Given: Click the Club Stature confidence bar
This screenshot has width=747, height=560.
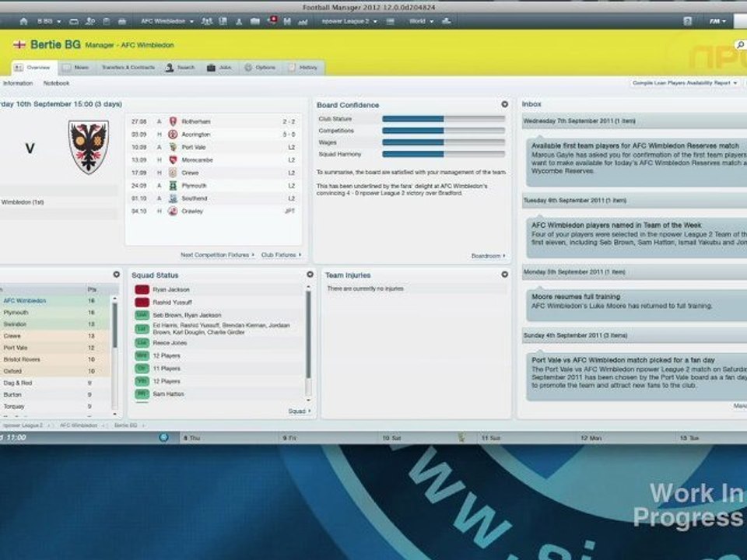Looking at the screenshot, I should coord(444,119).
